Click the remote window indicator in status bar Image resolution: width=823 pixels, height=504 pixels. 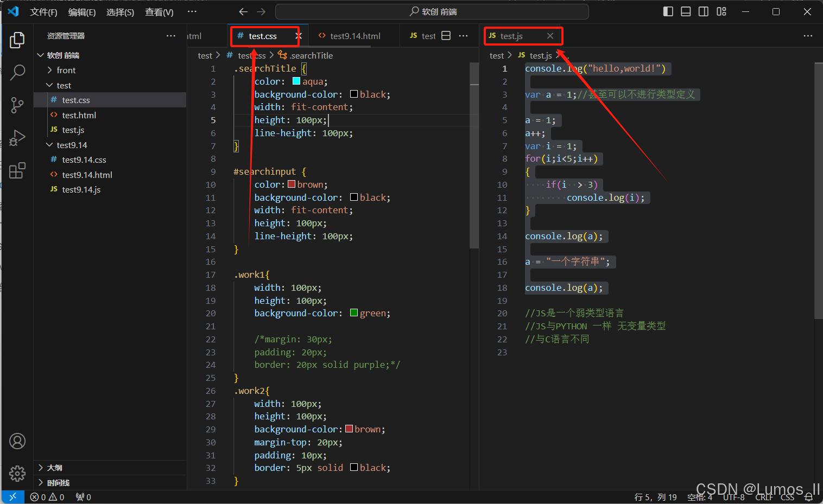point(12,497)
